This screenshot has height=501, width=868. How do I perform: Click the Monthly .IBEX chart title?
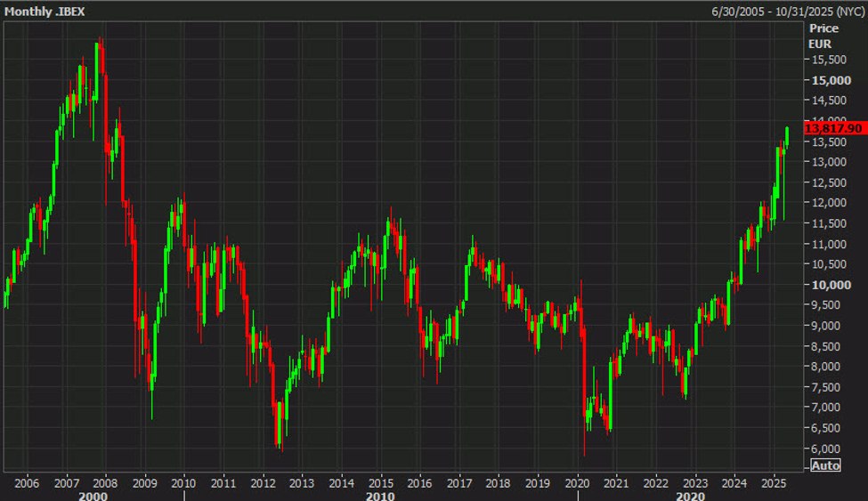(x=45, y=12)
